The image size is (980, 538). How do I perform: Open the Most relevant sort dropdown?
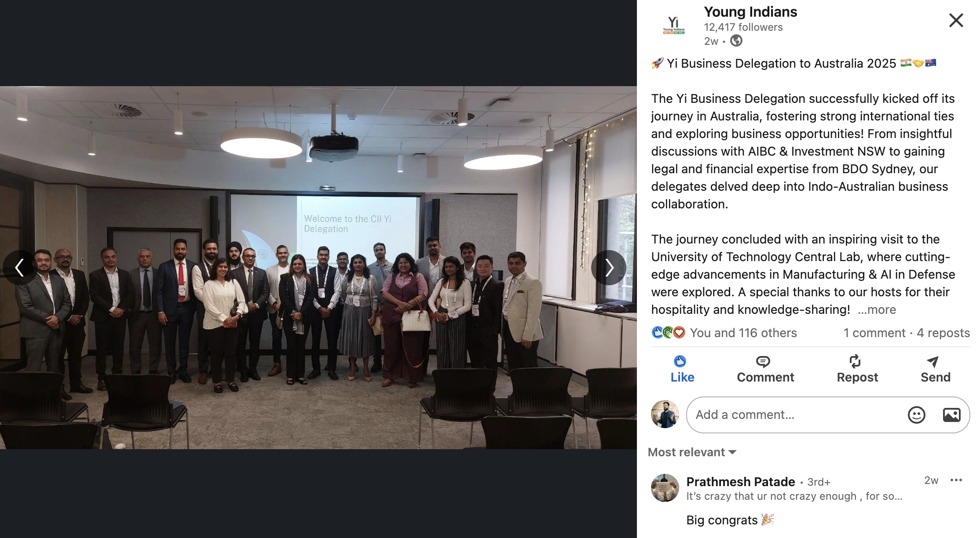coord(692,452)
